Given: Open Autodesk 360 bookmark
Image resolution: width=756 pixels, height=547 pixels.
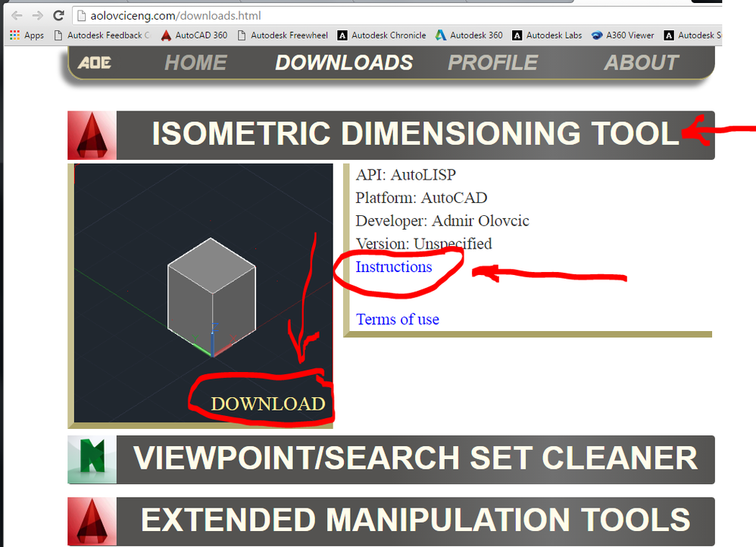Looking at the screenshot, I should pyautogui.click(x=469, y=35).
